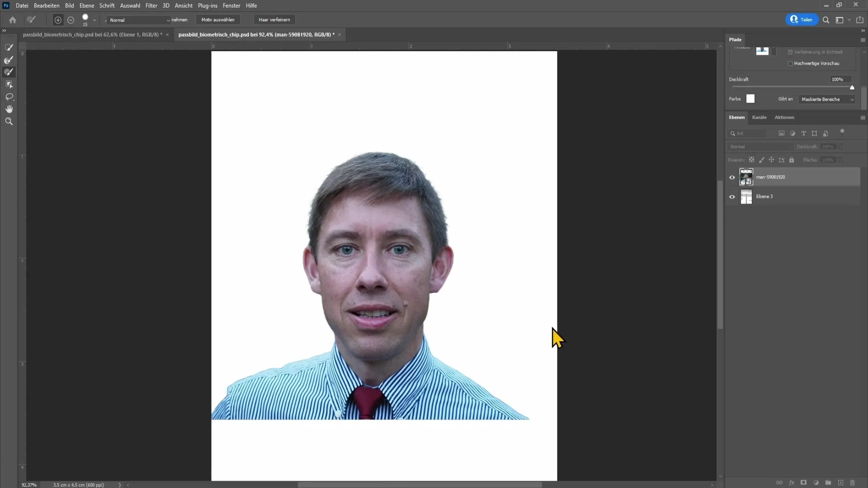Image resolution: width=868 pixels, height=488 pixels.
Task: Close the second passbild document tab
Action: [x=340, y=35]
